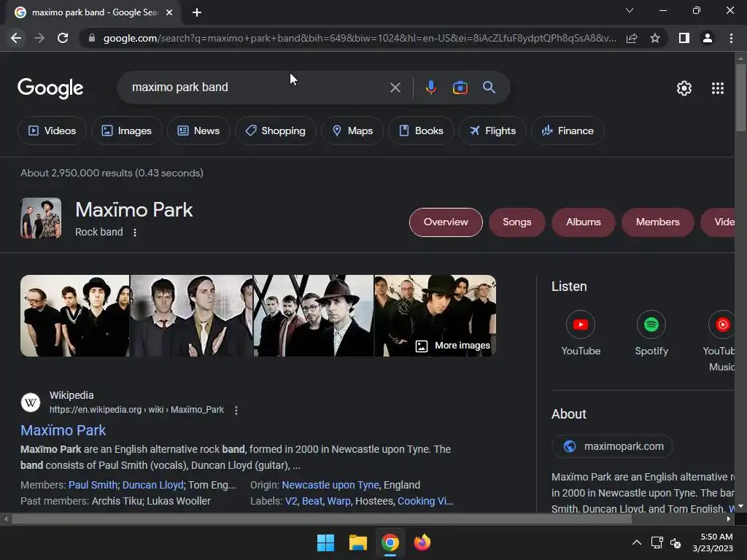Image resolution: width=747 pixels, height=560 pixels.
Task: Show hidden system tray icons
Action: click(x=636, y=542)
